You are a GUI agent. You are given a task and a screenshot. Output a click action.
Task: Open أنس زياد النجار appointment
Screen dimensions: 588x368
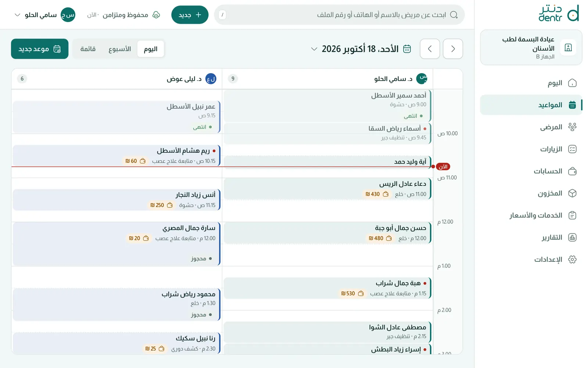click(116, 199)
